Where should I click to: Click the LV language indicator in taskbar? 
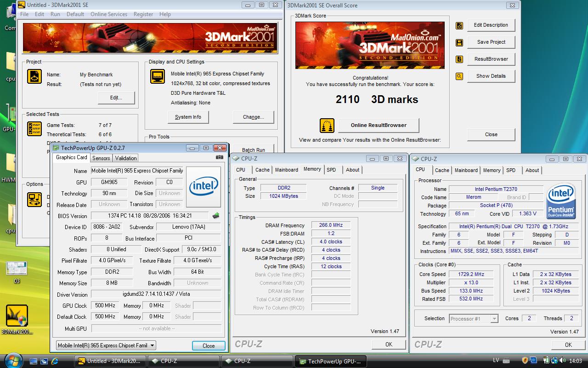(x=496, y=361)
